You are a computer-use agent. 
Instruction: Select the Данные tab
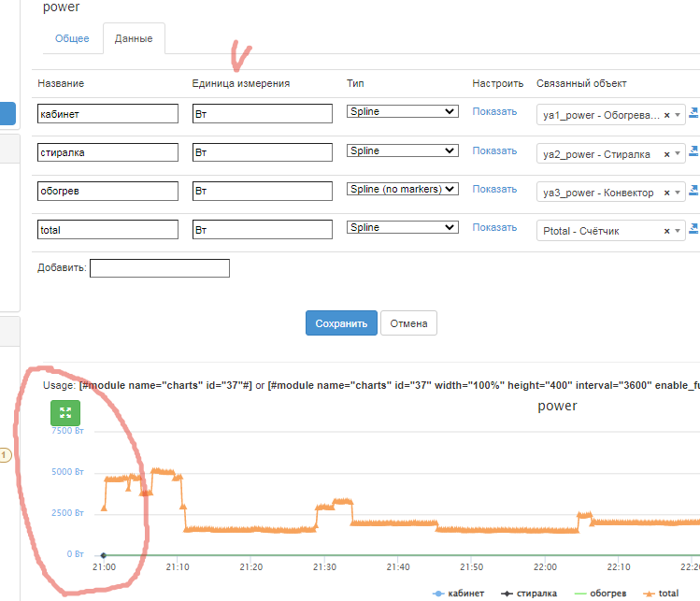[134, 39]
